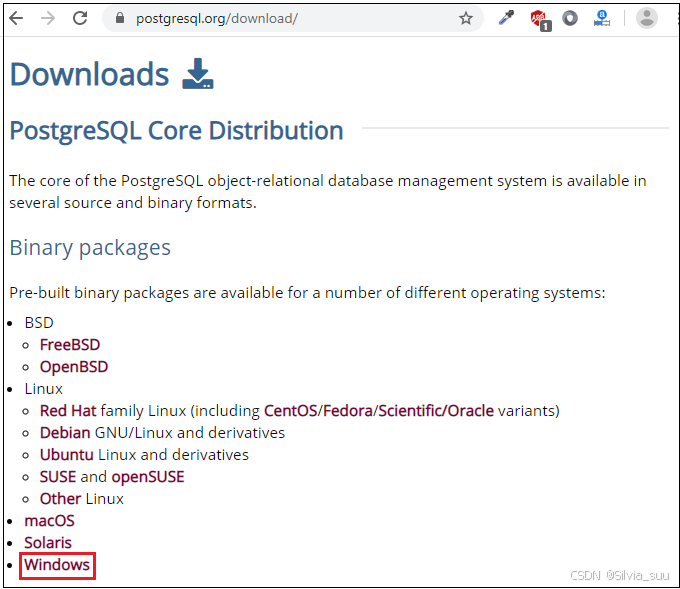
Task: Open the translate extension icon
Action: (x=602, y=19)
